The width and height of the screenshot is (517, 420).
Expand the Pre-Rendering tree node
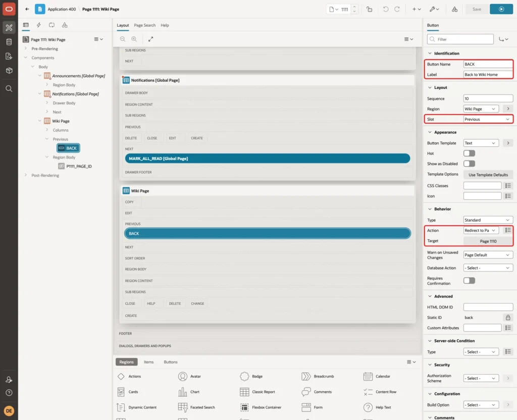(x=26, y=48)
